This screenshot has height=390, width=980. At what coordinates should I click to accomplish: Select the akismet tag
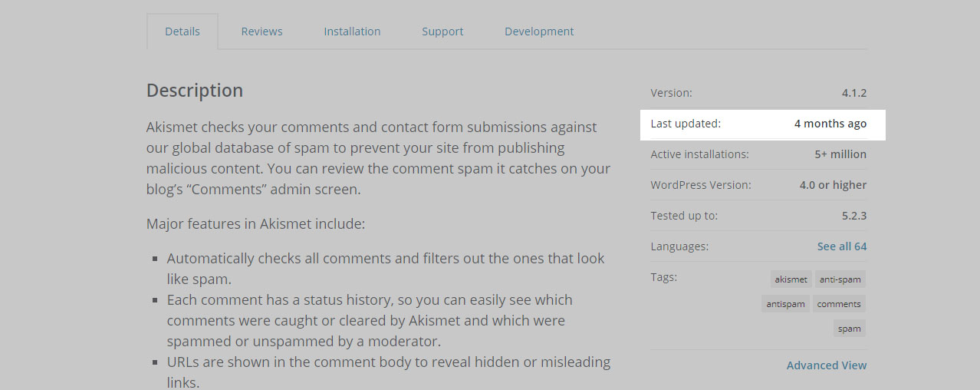[791, 279]
